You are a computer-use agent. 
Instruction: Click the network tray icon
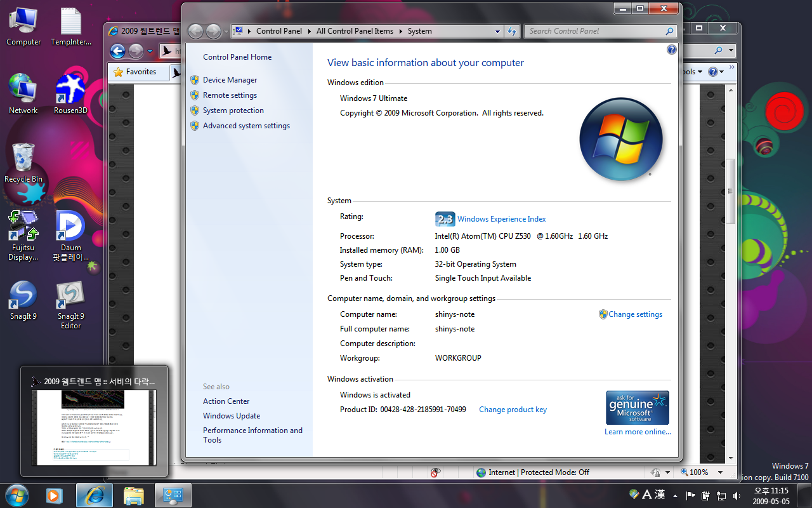coord(721,495)
